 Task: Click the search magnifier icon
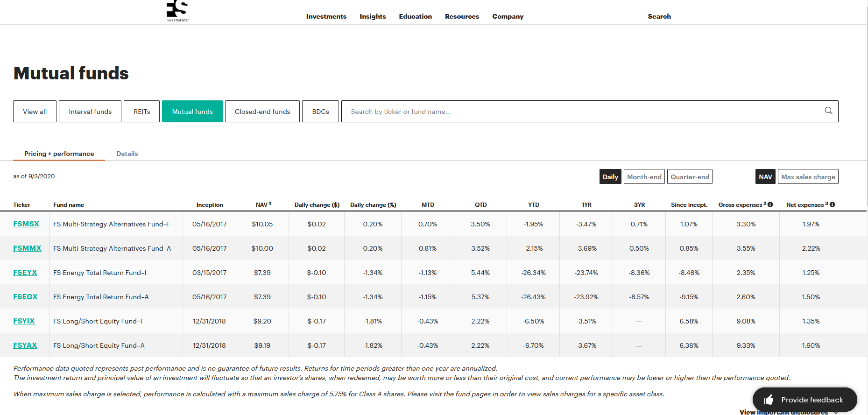[828, 111]
